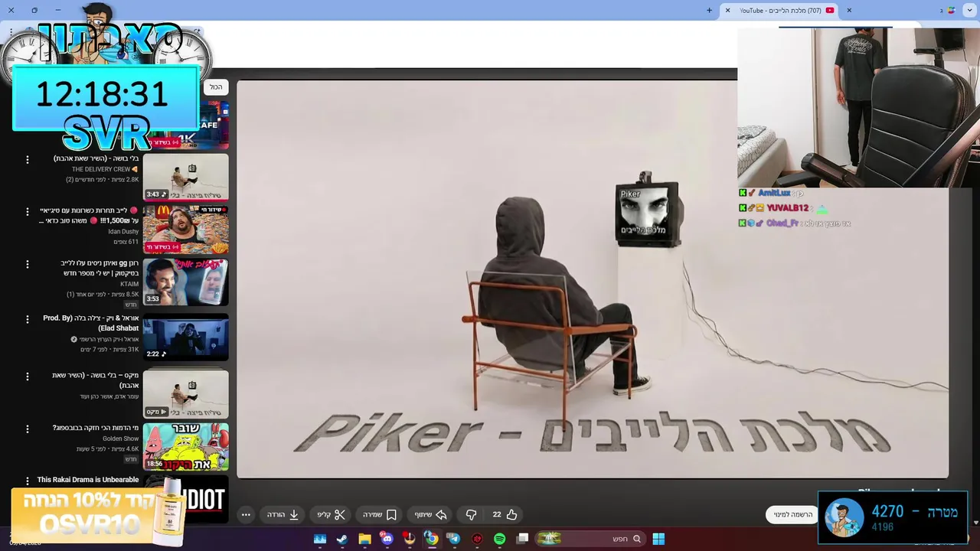The image size is (980, 551).
Task: Open Google Chrome from the taskbar
Action: coord(432,539)
